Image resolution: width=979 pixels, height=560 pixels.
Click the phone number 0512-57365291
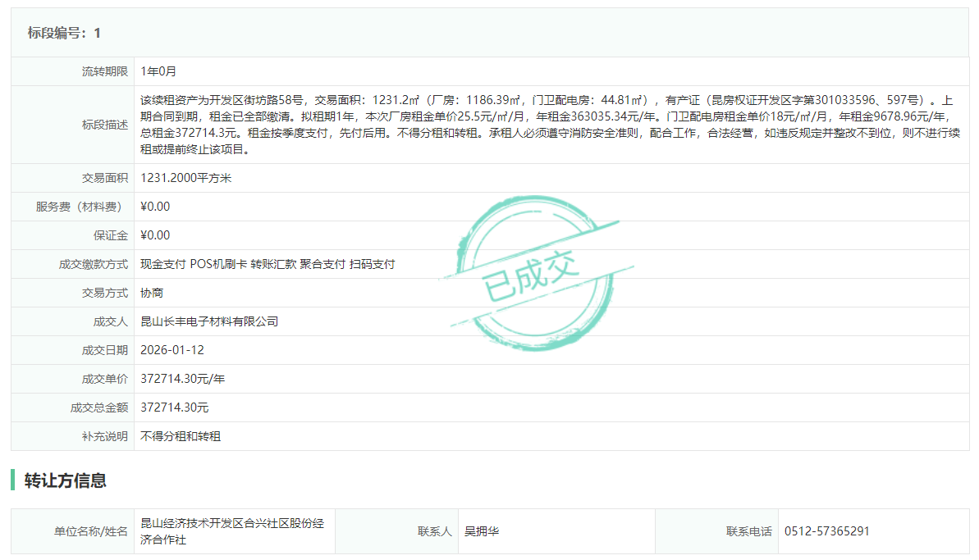pyautogui.click(x=826, y=531)
